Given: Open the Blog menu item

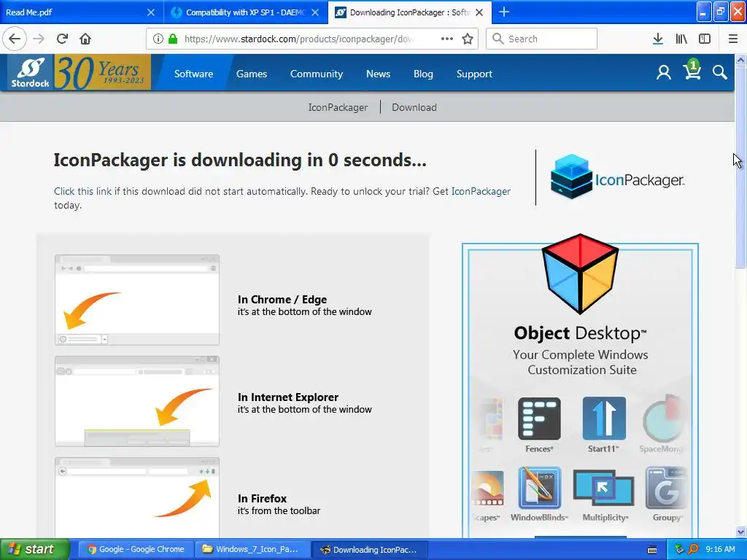Looking at the screenshot, I should pos(423,74).
